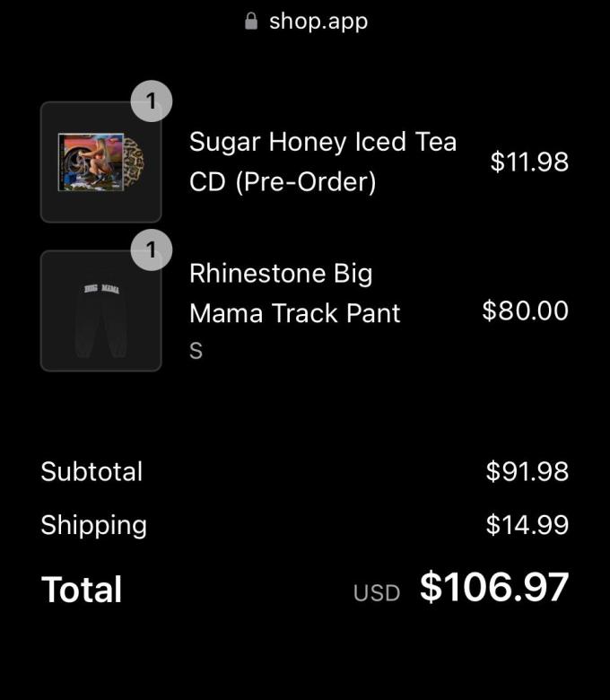Tap the quantity badge on the track pant
The height and width of the screenshot is (700, 610).
(152, 251)
